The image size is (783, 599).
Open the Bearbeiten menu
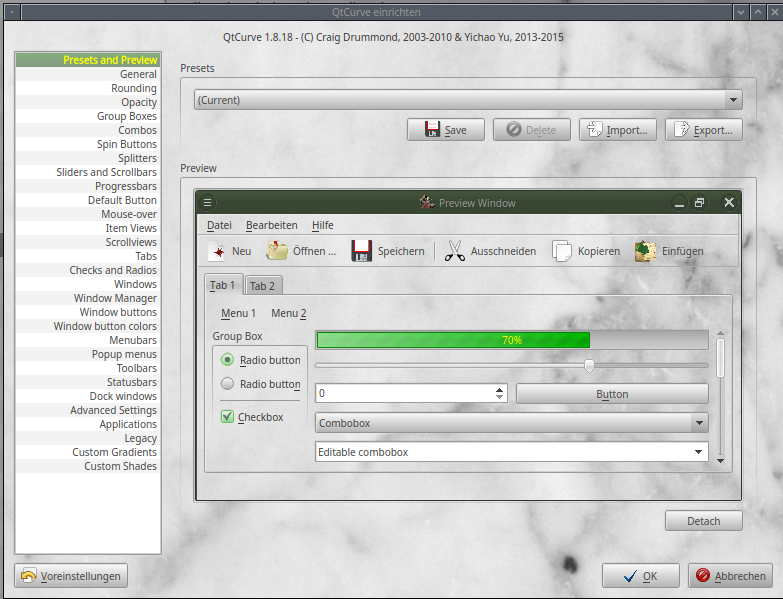click(x=272, y=225)
